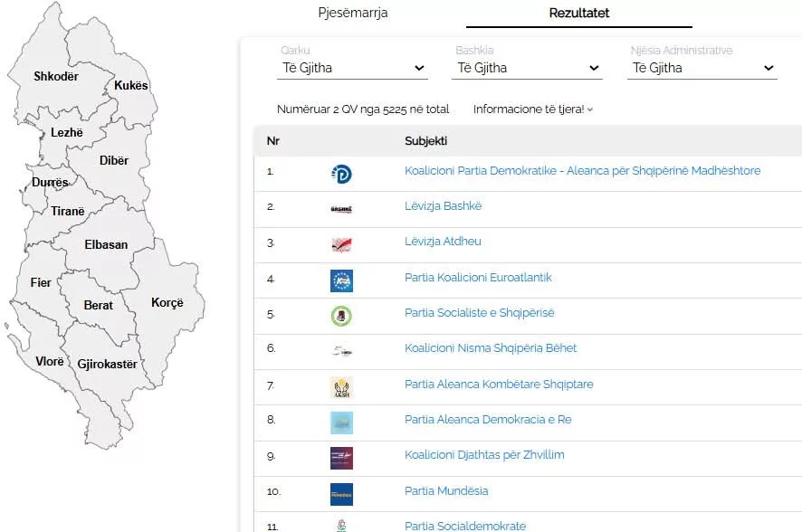Open the Qarku dropdown

coord(352,68)
